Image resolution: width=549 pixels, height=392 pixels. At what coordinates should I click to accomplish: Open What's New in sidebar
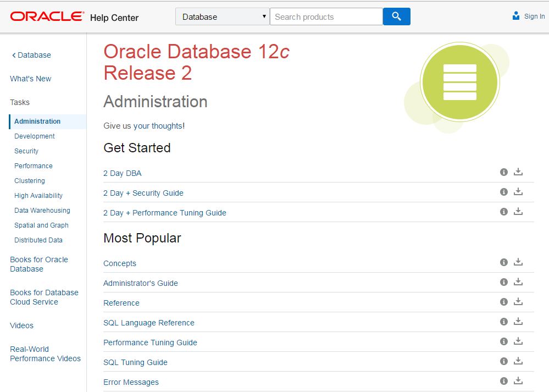click(30, 79)
